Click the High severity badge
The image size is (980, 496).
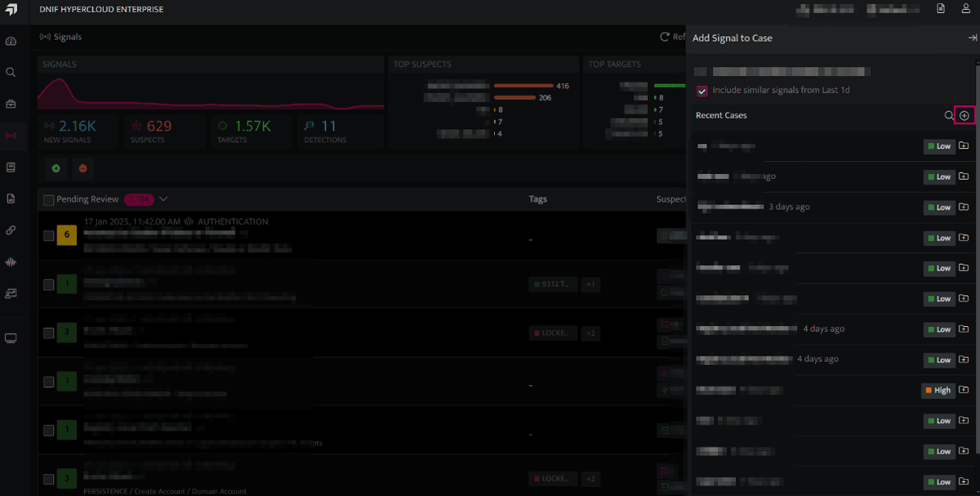point(938,391)
